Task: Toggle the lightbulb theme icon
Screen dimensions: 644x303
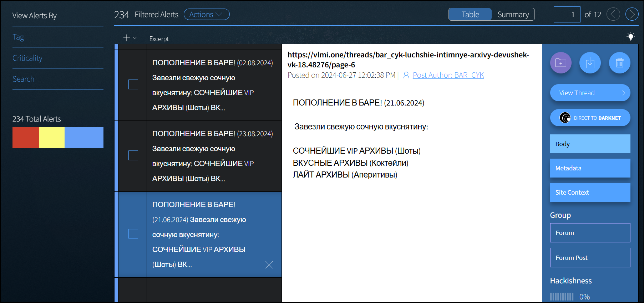Action: (x=630, y=36)
